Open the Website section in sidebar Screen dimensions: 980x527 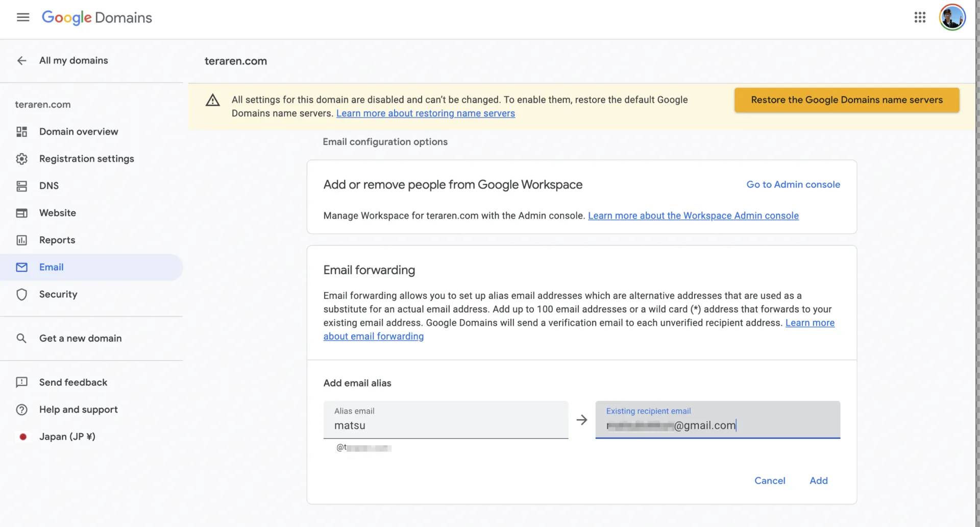pos(57,213)
